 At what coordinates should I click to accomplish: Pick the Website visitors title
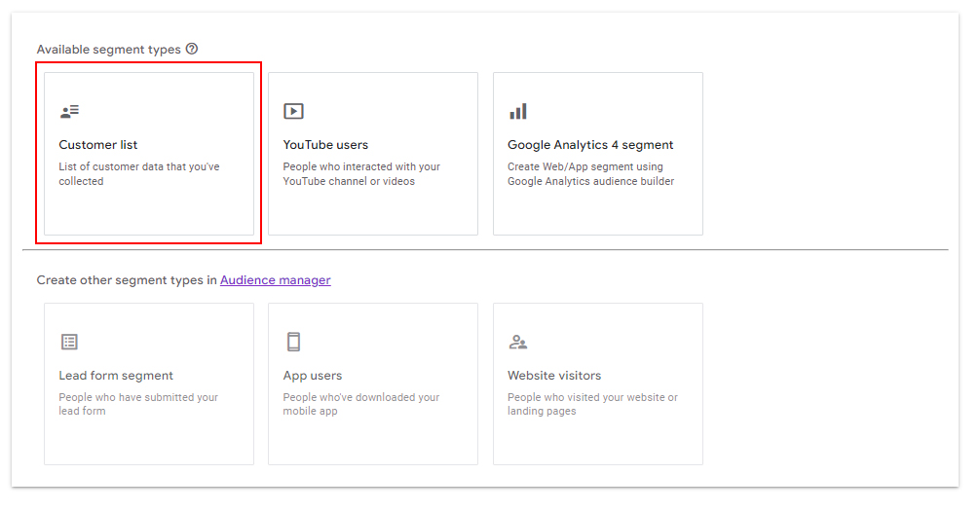(x=554, y=376)
